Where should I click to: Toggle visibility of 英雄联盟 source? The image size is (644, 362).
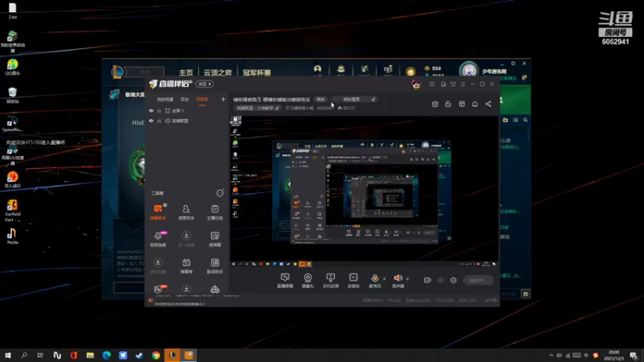pyautogui.click(x=151, y=121)
